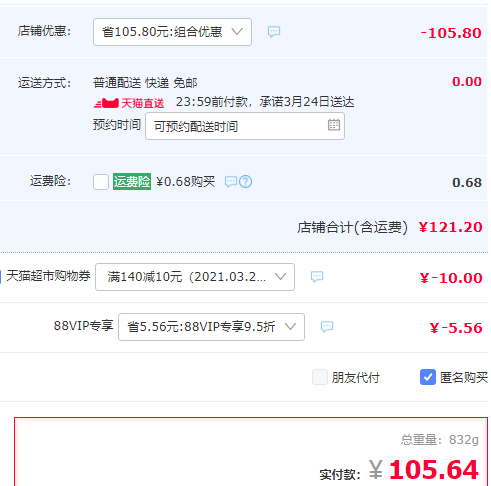Screen dimensions: 491x486
Task: Click the 实付款 ¥105.64 total amount
Action: pos(424,470)
